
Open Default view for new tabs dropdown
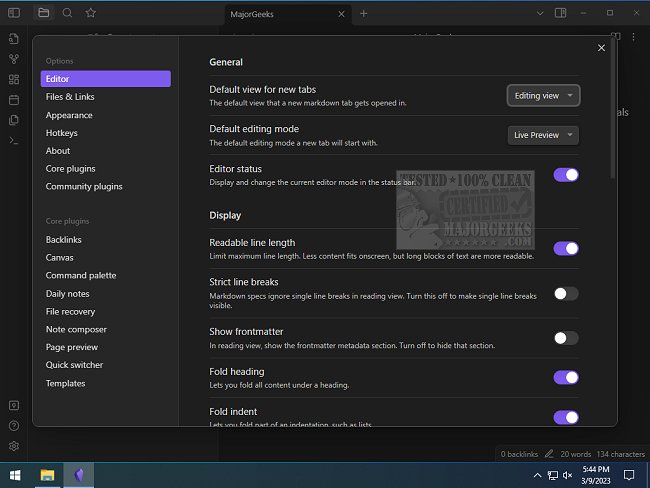pos(543,95)
